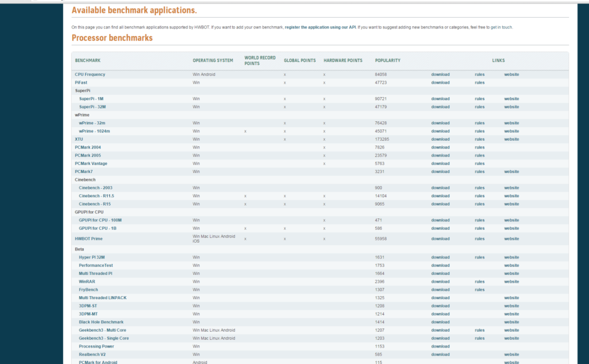Visit website for Black Hole Benchmark

(511, 322)
